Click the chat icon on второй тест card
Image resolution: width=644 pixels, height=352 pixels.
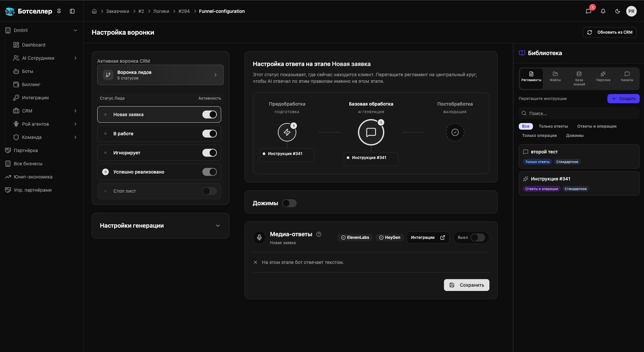click(x=526, y=152)
